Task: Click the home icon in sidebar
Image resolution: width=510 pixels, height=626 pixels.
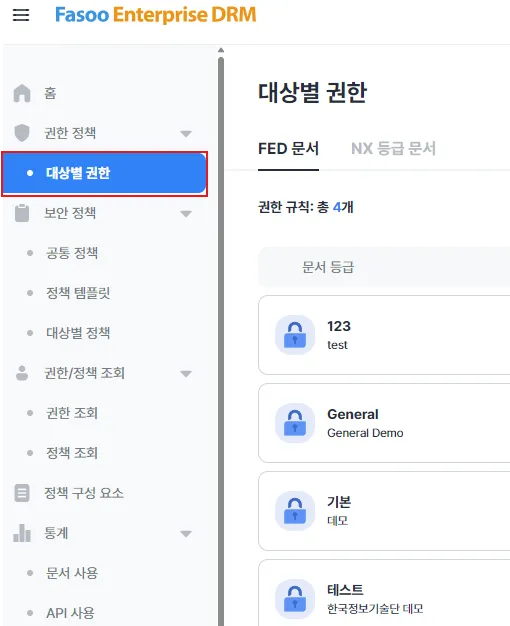Action: [x=22, y=93]
